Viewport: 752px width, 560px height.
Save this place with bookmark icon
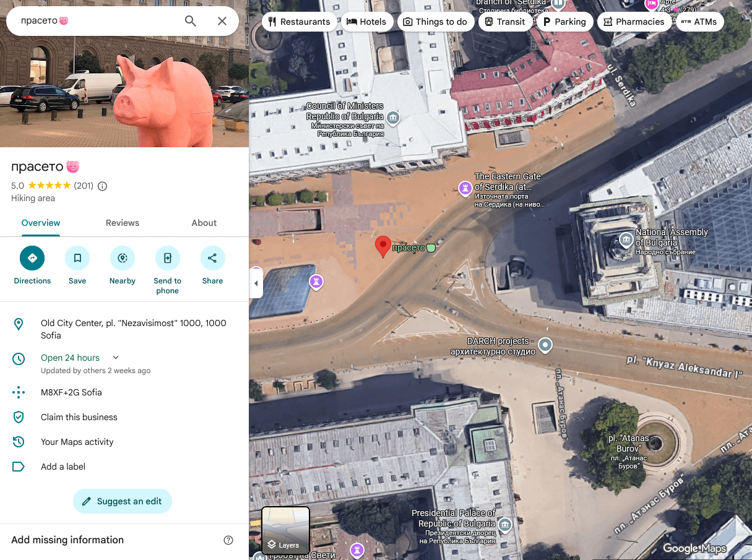[x=77, y=258]
